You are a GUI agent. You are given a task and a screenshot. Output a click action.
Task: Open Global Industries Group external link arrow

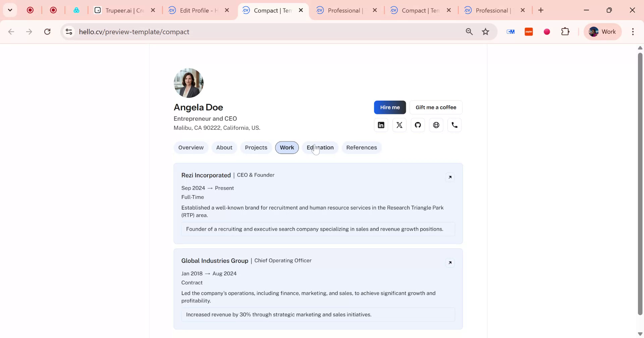tap(450, 263)
